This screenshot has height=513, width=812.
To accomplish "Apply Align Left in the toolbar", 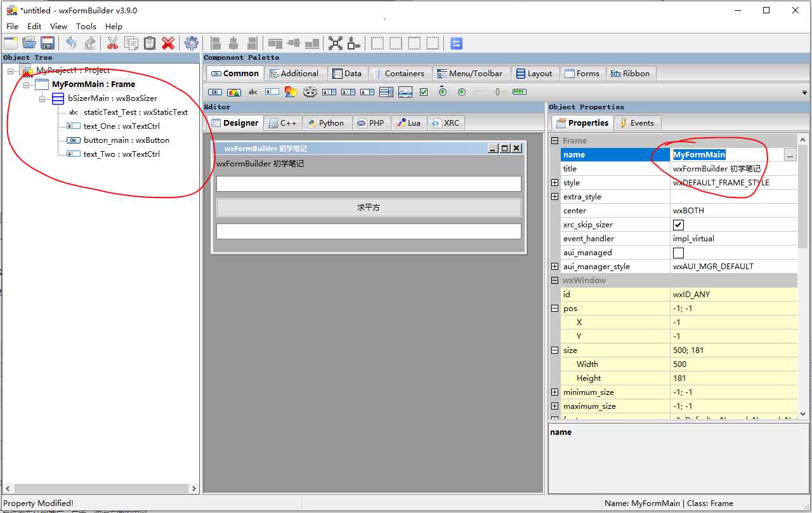I will click(216, 43).
